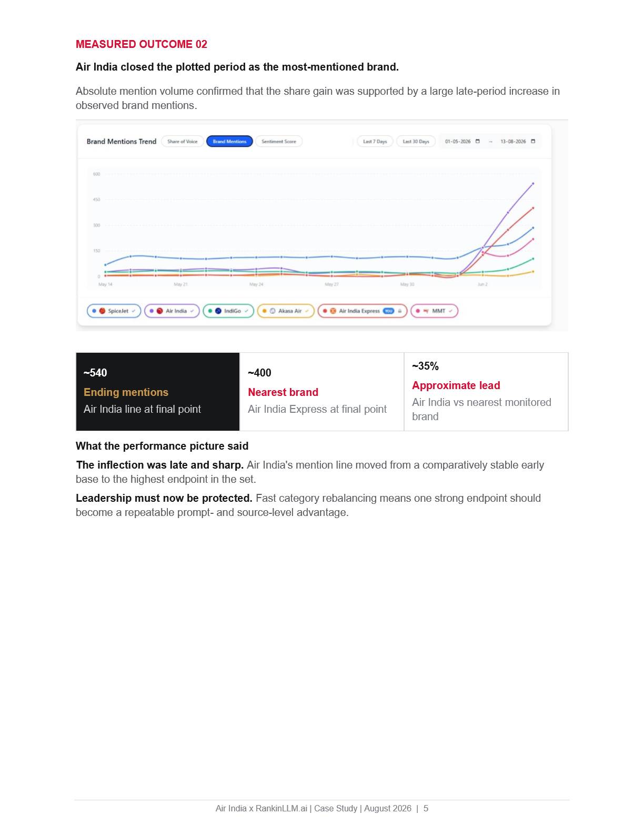644x834 pixels.
Task: Click the 'May 14' x-axis label
Action: pos(105,284)
